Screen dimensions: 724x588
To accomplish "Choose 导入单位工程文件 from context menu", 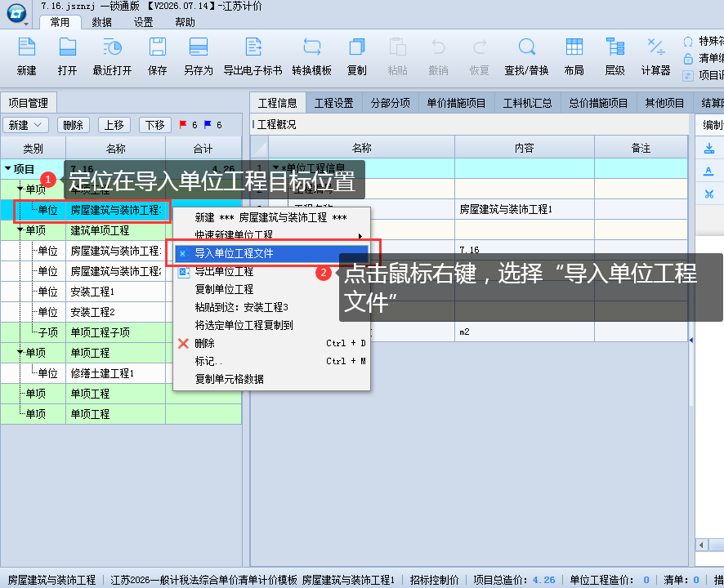I will (271, 253).
